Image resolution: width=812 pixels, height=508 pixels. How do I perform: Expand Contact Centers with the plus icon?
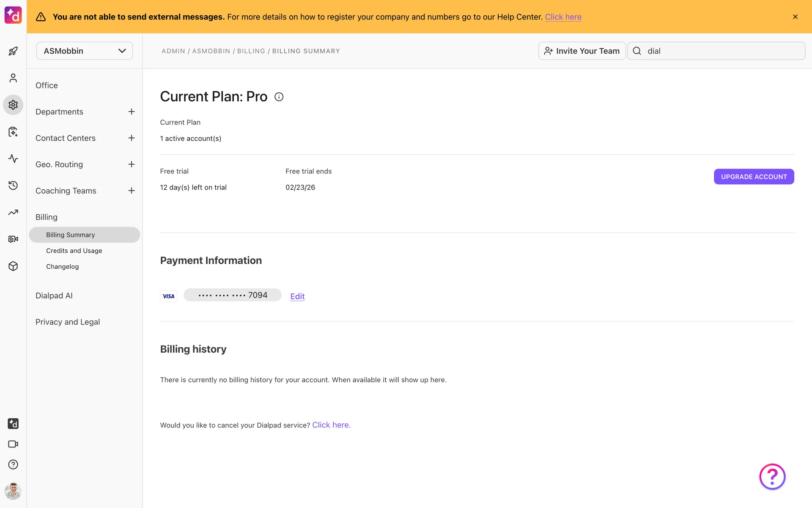click(x=132, y=138)
